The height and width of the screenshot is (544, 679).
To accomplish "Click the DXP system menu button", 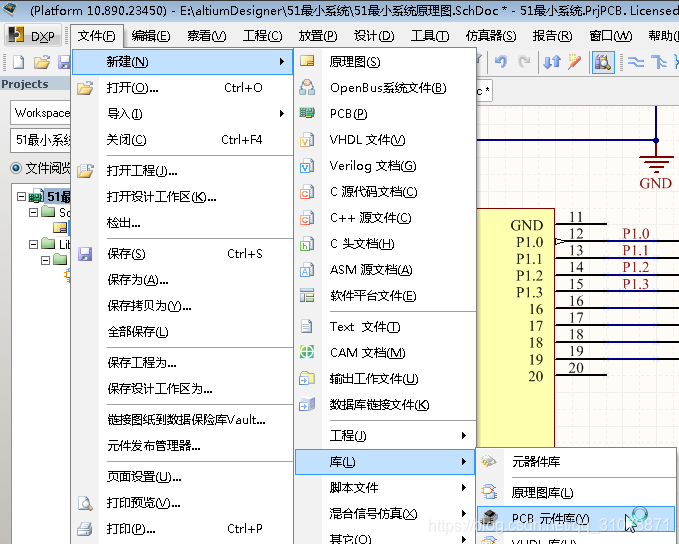I will pos(33,36).
